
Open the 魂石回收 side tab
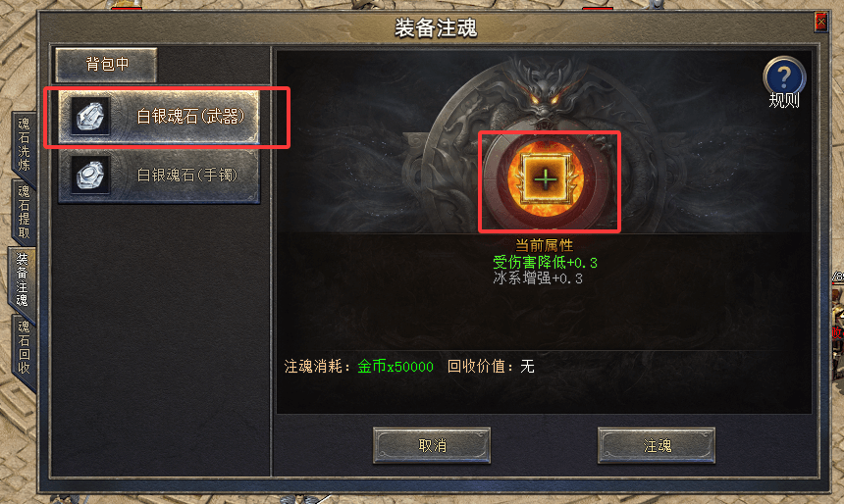pos(24,347)
